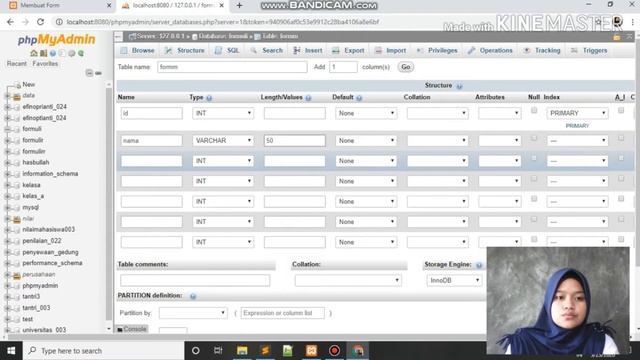Open Collation dropdown for nama row

pyautogui.click(x=437, y=140)
